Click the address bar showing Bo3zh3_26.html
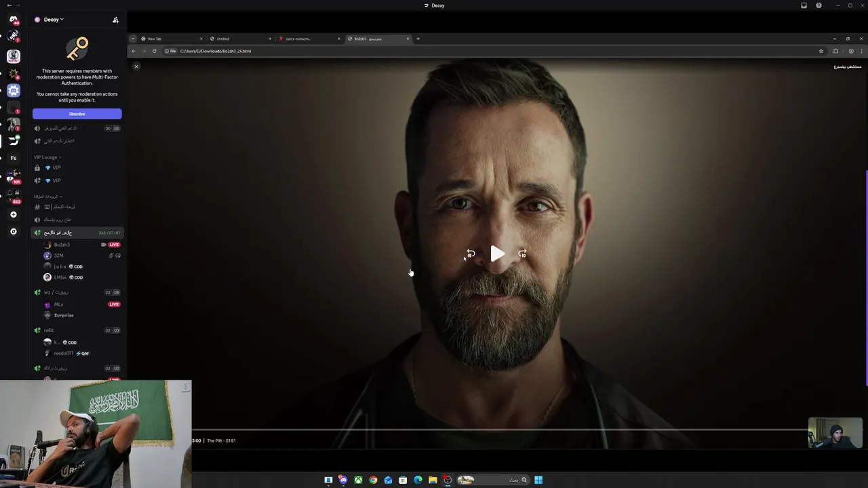 tap(495, 51)
